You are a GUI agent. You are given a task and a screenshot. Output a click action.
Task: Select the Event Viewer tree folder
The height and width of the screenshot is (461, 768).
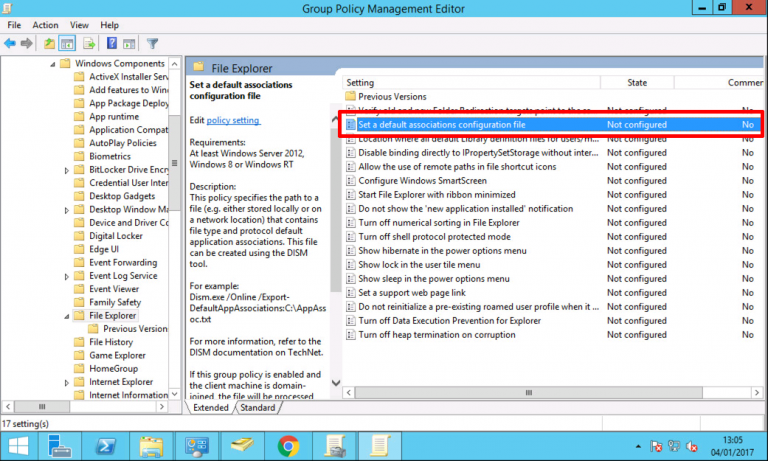pos(106,289)
